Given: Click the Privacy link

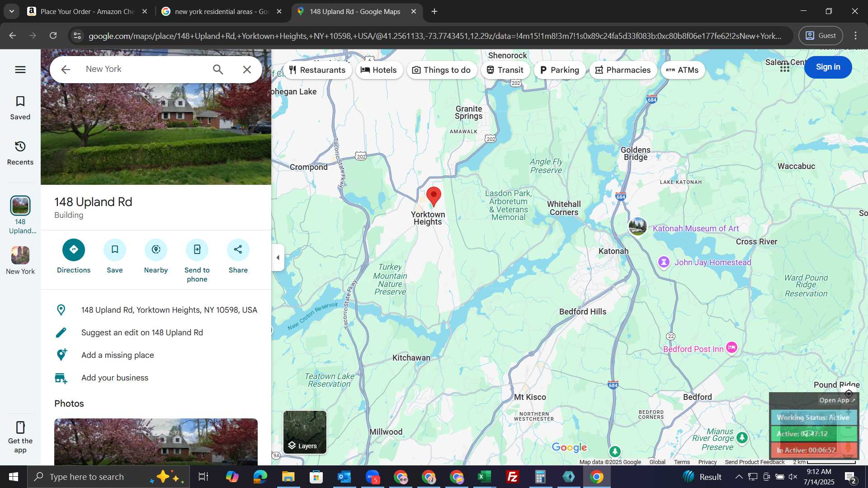Looking at the screenshot, I should tap(708, 462).
